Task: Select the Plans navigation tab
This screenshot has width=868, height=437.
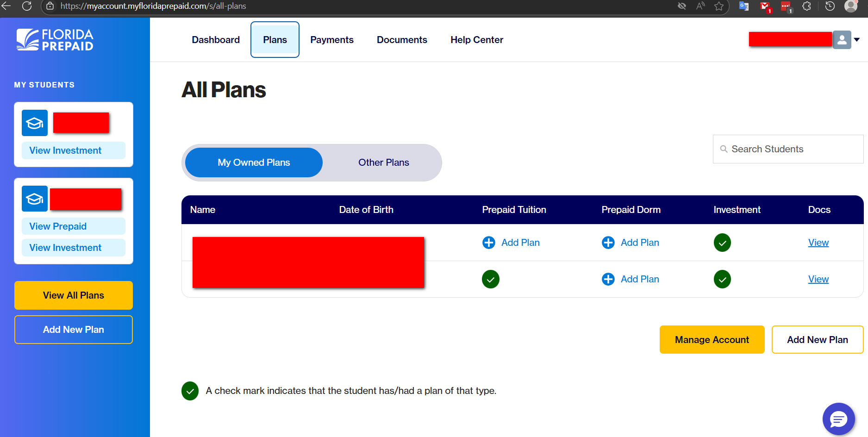Action: [275, 40]
